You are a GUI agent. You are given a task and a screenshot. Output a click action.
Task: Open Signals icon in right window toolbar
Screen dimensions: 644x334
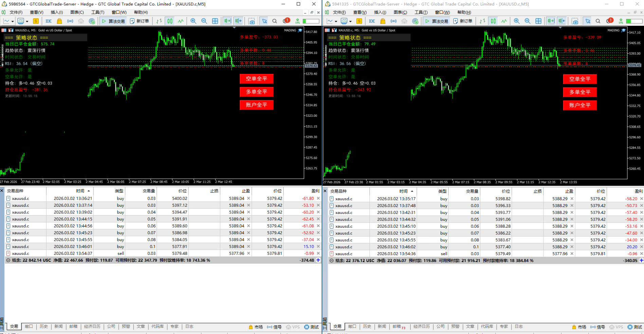coord(393,21)
